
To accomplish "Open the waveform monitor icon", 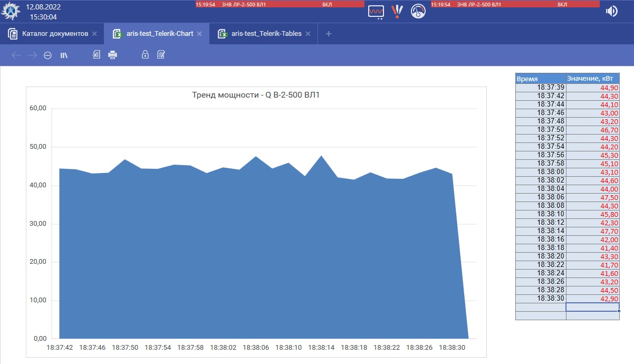I will pyautogui.click(x=376, y=11).
